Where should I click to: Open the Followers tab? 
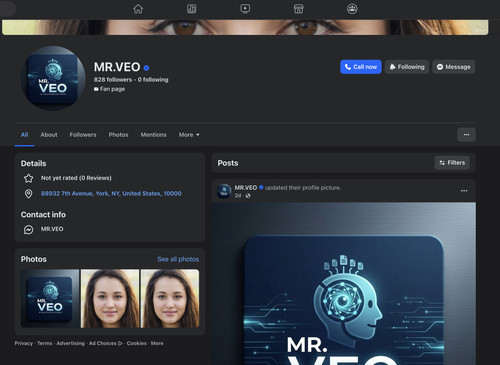83,135
